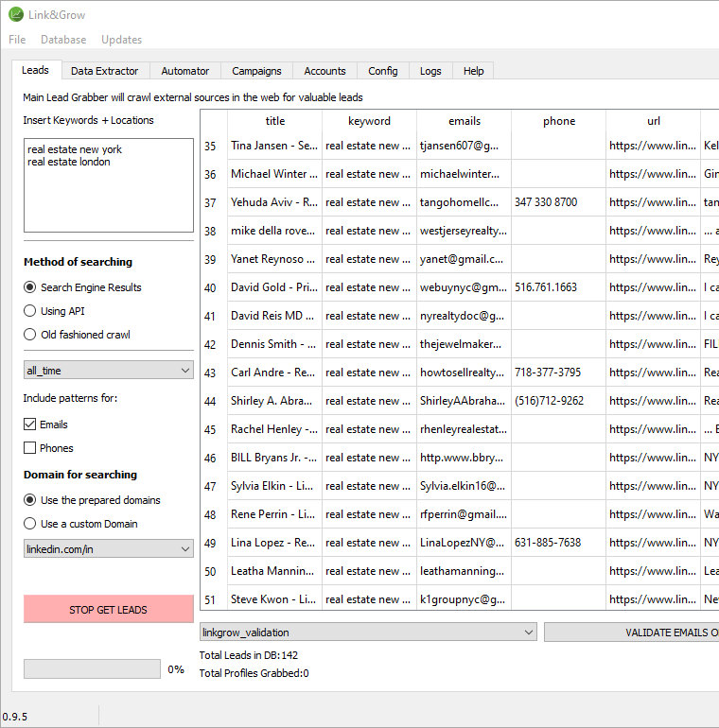The image size is (719, 728).
Task: Uncheck the Emails pattern checkbox
Action: point(30,425)
